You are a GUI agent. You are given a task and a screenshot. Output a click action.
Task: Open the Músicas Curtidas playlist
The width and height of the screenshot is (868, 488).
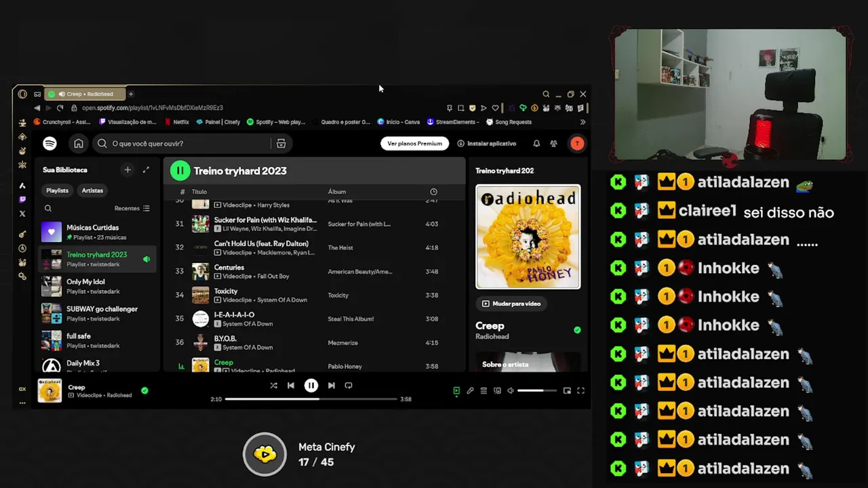pos(98,232)
